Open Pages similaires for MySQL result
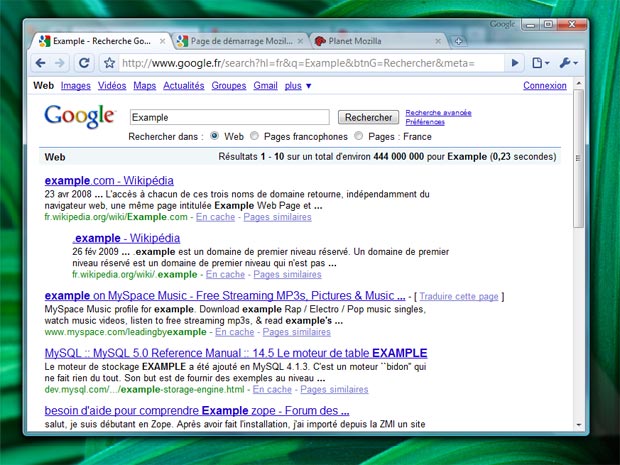 click(x=334, y=389)
